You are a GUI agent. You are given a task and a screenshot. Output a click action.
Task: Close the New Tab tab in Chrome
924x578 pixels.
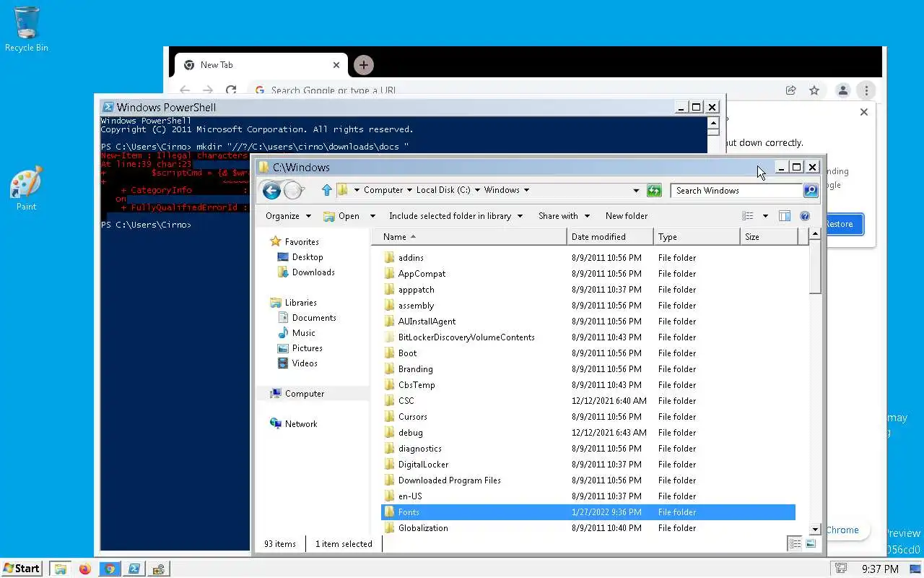pos(336,65)
